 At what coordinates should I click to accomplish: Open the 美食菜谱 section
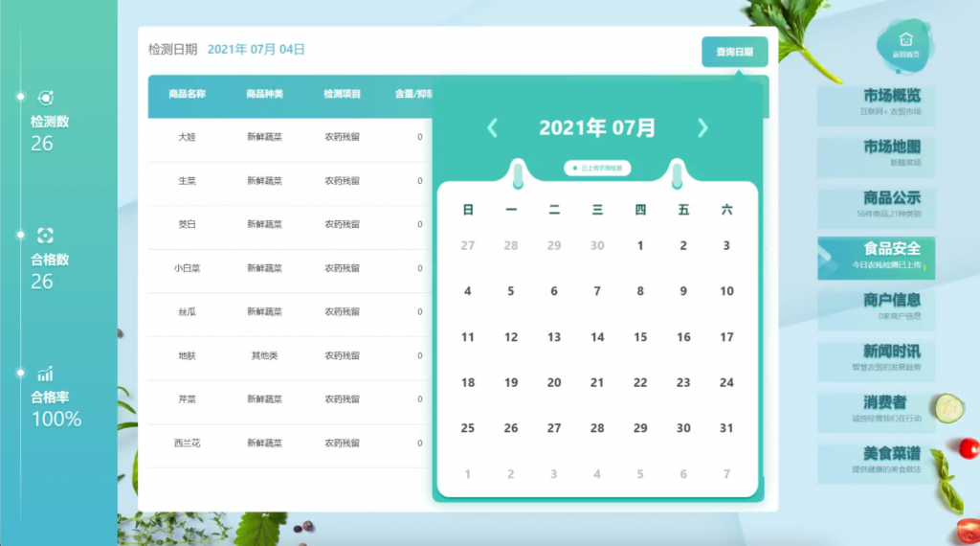click(875, 459)
